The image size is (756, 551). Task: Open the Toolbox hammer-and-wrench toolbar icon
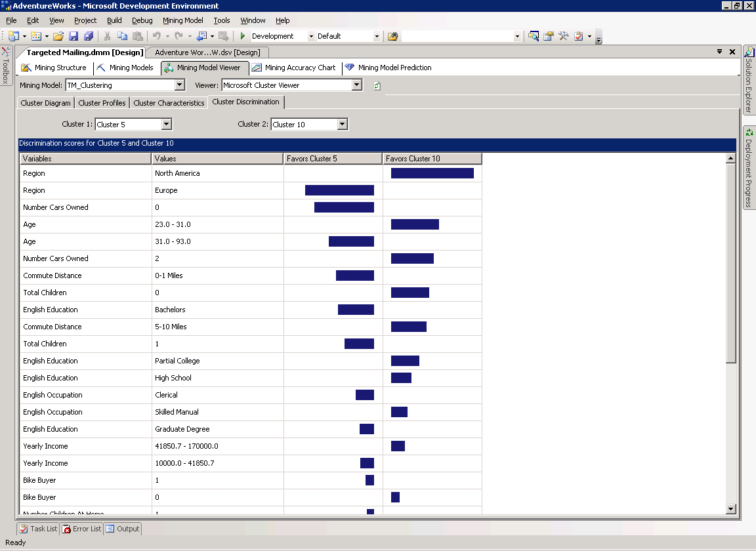(x=564, y=36)
